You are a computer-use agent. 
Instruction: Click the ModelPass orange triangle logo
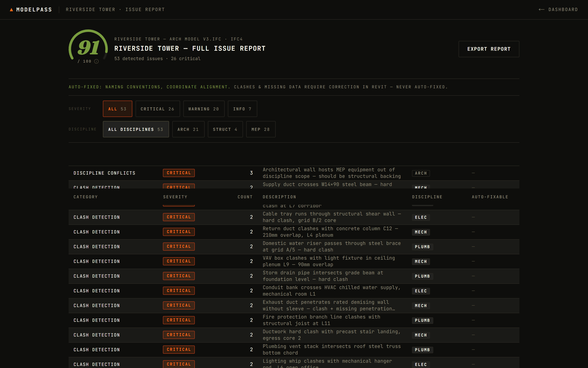point(11,9)
